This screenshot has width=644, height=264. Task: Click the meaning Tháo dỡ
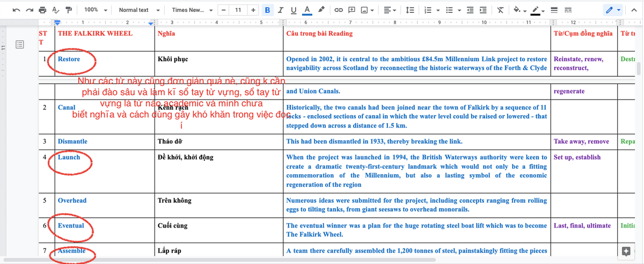tap(171, 141)
